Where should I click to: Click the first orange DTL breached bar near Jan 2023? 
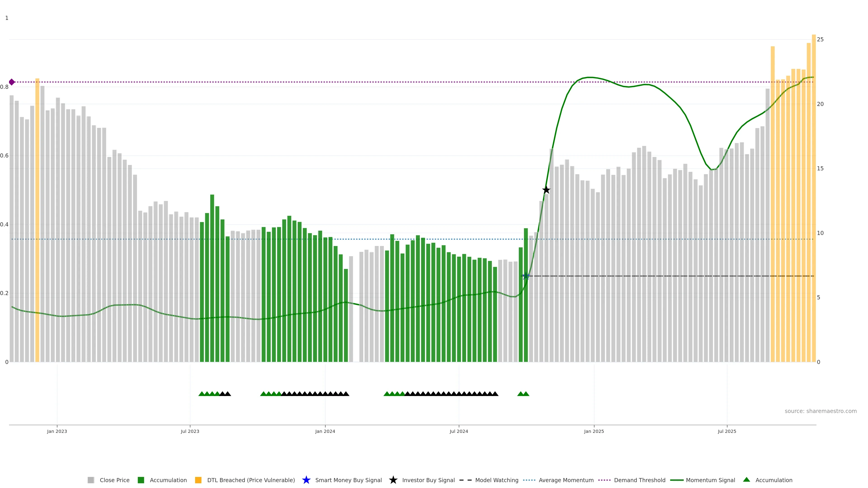37,219
